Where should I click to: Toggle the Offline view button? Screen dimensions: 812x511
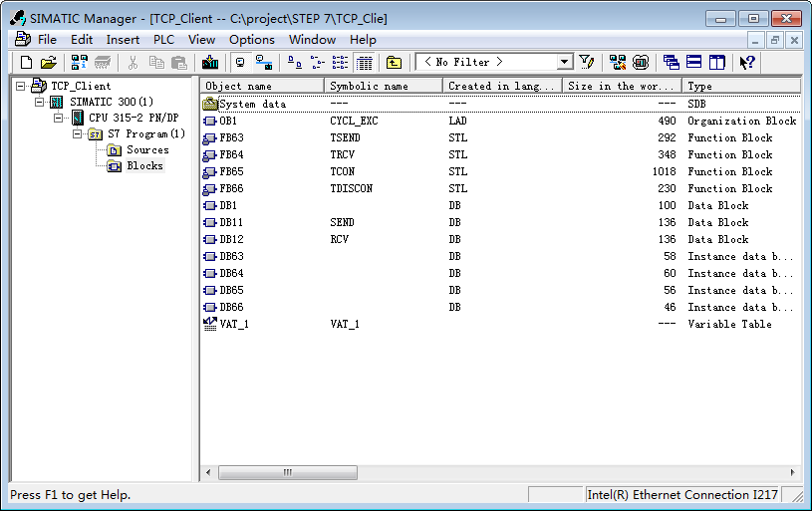tap(240, 62)
